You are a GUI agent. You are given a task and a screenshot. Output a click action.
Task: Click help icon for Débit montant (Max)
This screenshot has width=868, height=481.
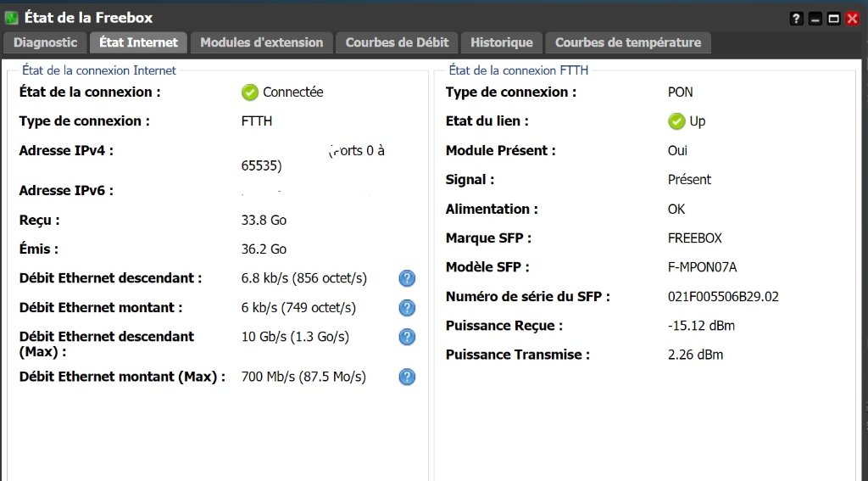pyautogui.click(x=407, y=377)
